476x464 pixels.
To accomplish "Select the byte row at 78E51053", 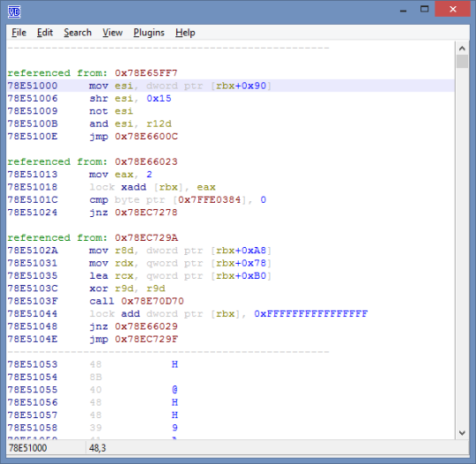I will click(231, 364).
